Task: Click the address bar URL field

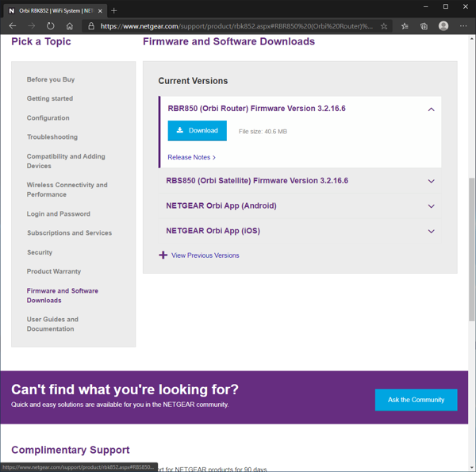Action: pos(236,26)
